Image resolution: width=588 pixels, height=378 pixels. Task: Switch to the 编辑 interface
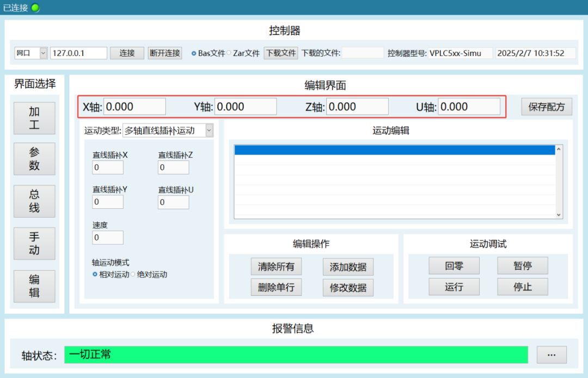34,286
